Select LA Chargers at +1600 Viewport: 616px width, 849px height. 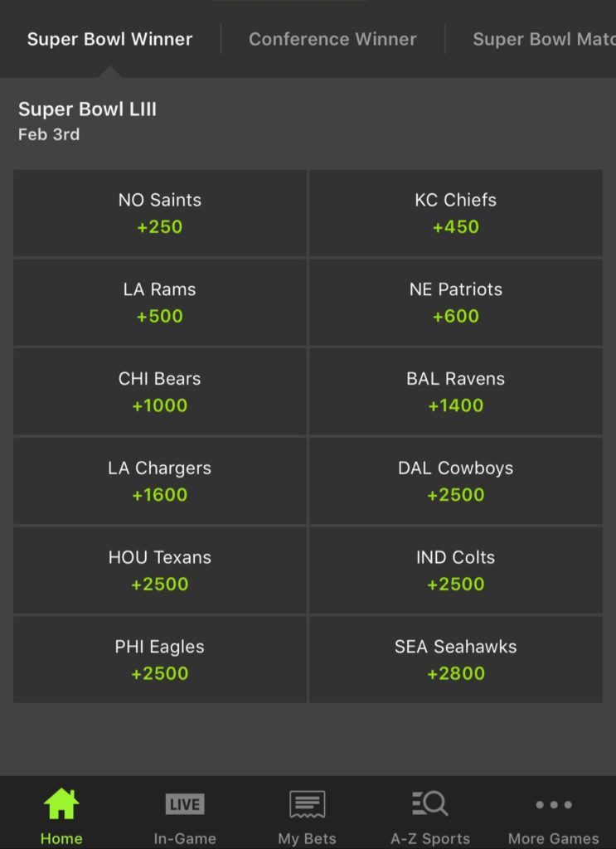[x=160, y=482]
